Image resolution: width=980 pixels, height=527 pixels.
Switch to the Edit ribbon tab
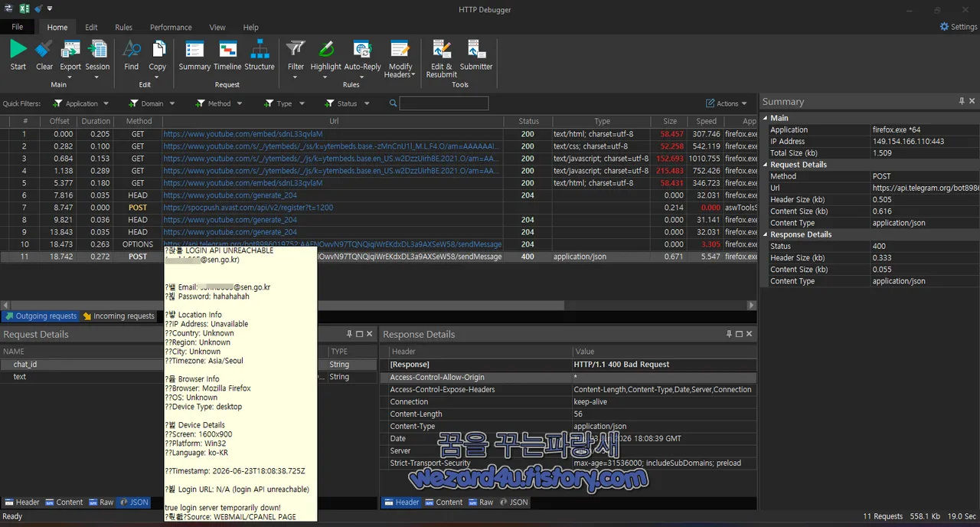pos(91,28)
